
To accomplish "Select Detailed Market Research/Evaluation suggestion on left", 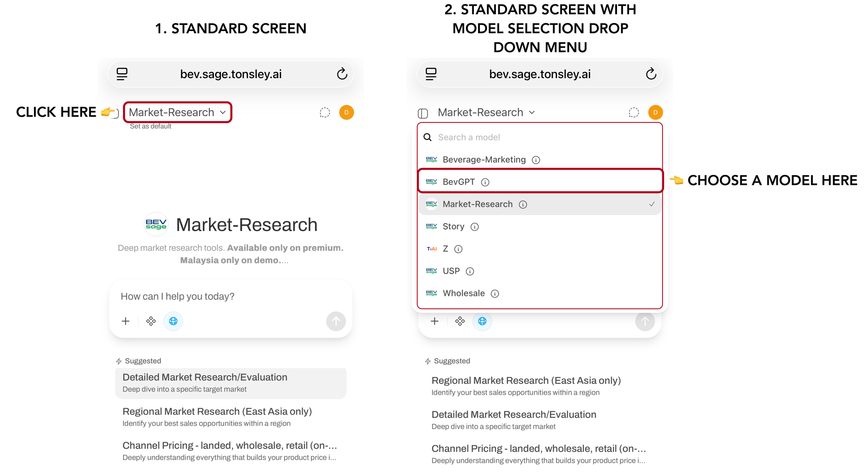I will [x=231, y=383].
